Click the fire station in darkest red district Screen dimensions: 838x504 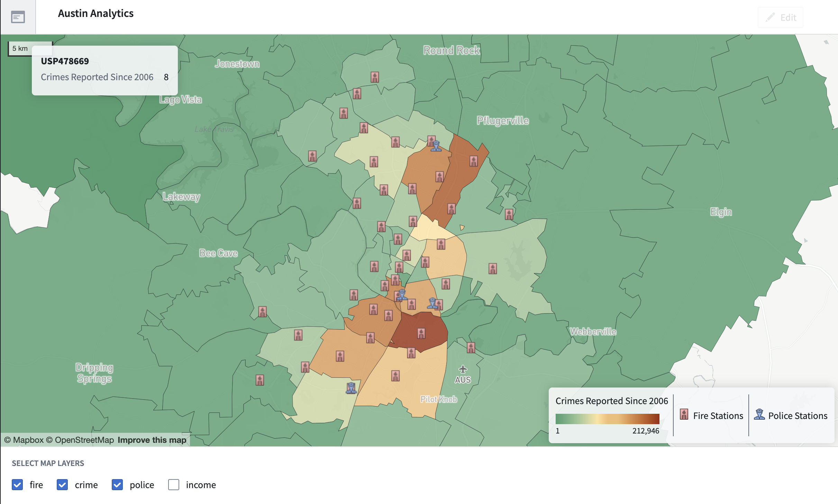click(x=421, y=333)
